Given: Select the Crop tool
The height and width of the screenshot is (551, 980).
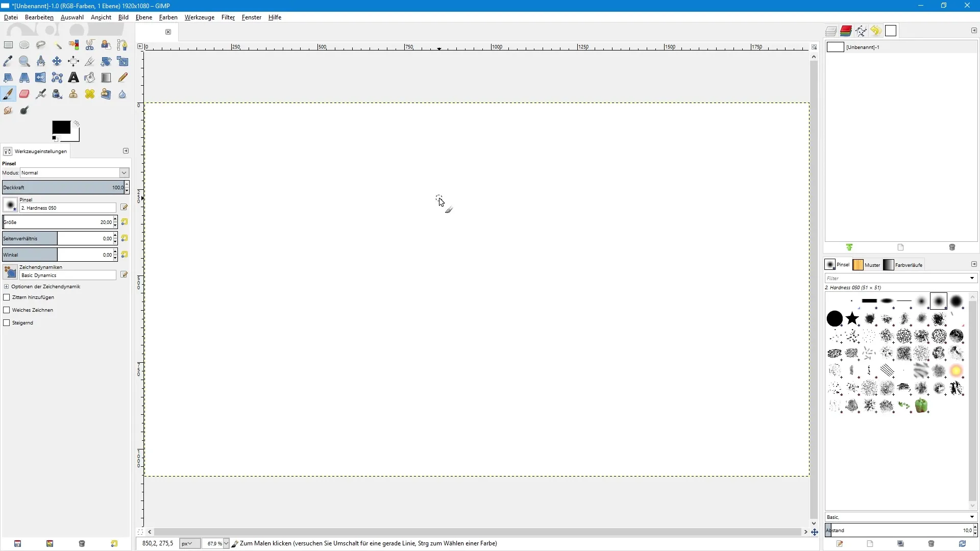Looking at the screenshot, I should pyautogui.click(x=90, y=61).
